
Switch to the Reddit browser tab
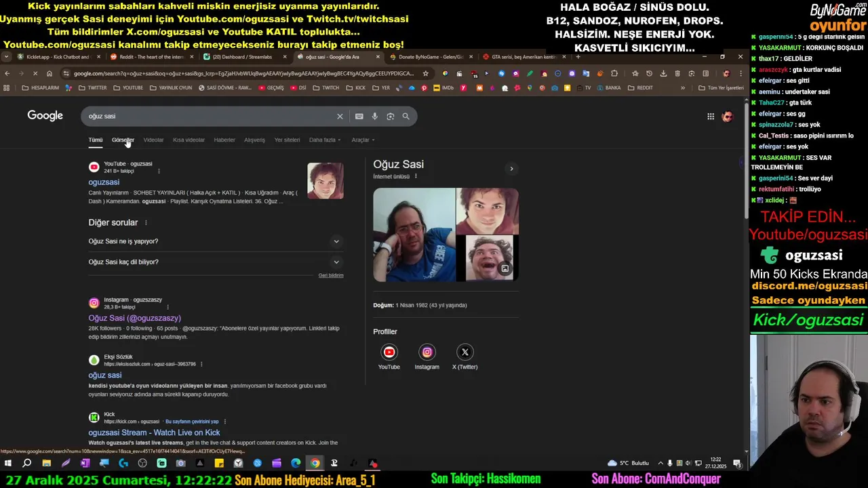pyautogui.click(x=150, y=57)
